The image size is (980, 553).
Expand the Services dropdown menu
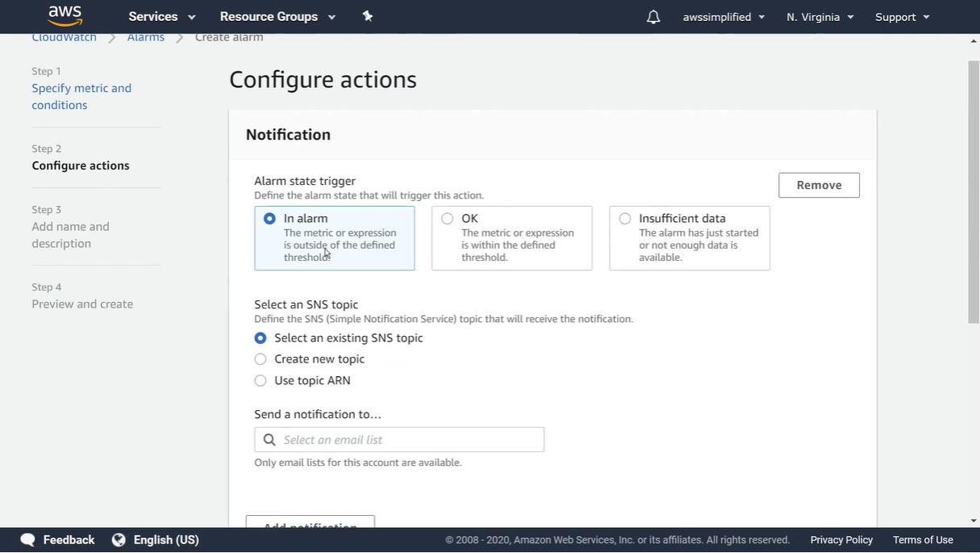[x=162, y=17]
